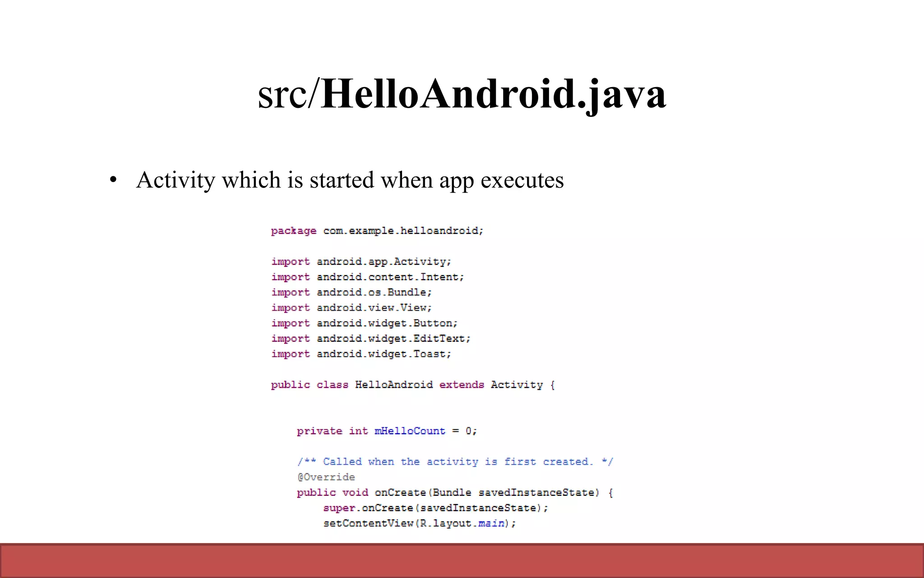
Task: Click 'import android.widget.Button;' line
Action: point(364,323)
